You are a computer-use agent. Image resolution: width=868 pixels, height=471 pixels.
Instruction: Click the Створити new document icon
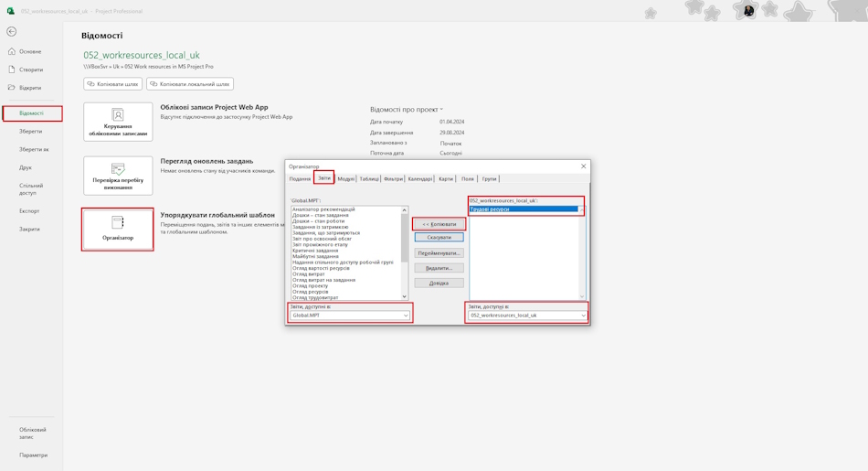click(12, 70)
